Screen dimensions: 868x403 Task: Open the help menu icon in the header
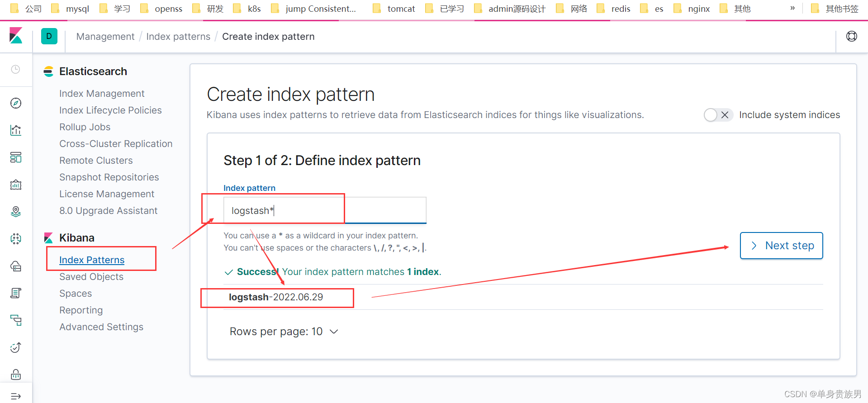pyautogui.click(x=852, y=36)
